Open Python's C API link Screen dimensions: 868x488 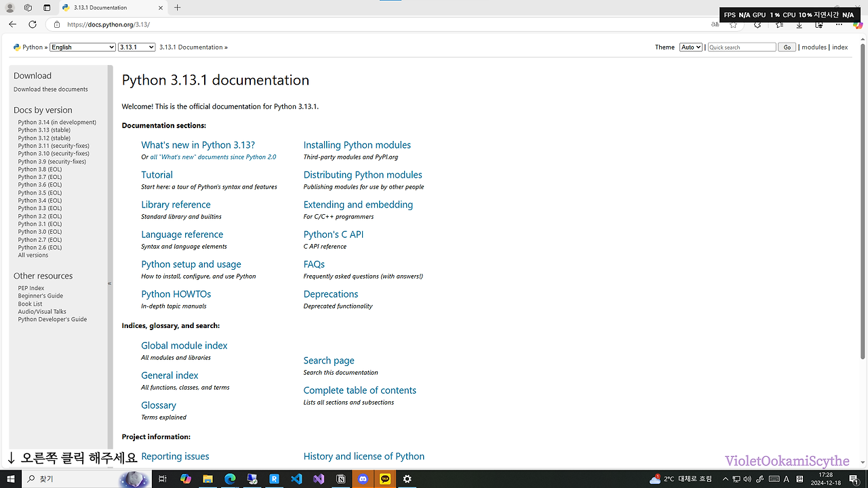(334, 235)
